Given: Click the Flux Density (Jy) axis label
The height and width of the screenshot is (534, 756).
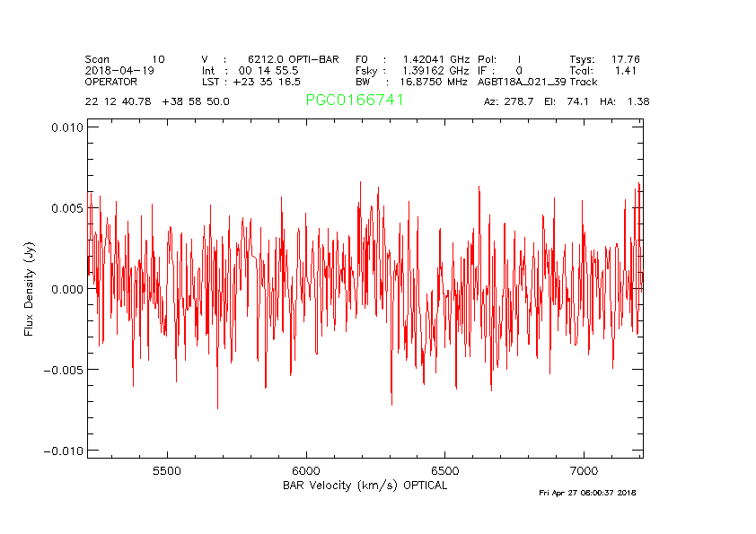Looking at the screenshot, I should point(29,291).
